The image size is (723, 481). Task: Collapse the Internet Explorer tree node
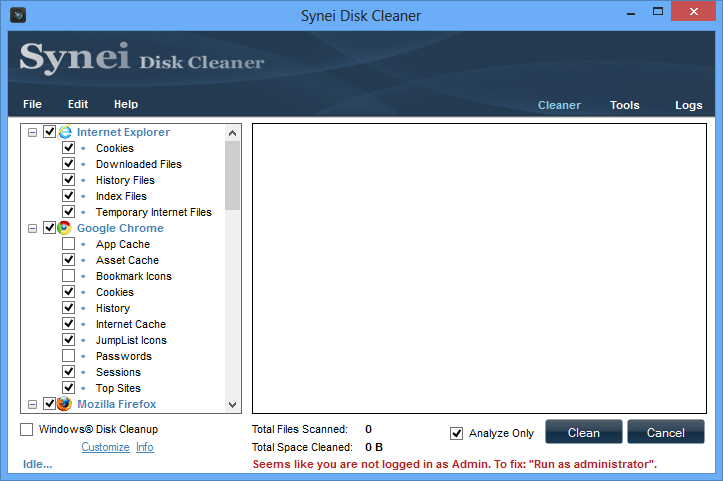tap(32, 133)
